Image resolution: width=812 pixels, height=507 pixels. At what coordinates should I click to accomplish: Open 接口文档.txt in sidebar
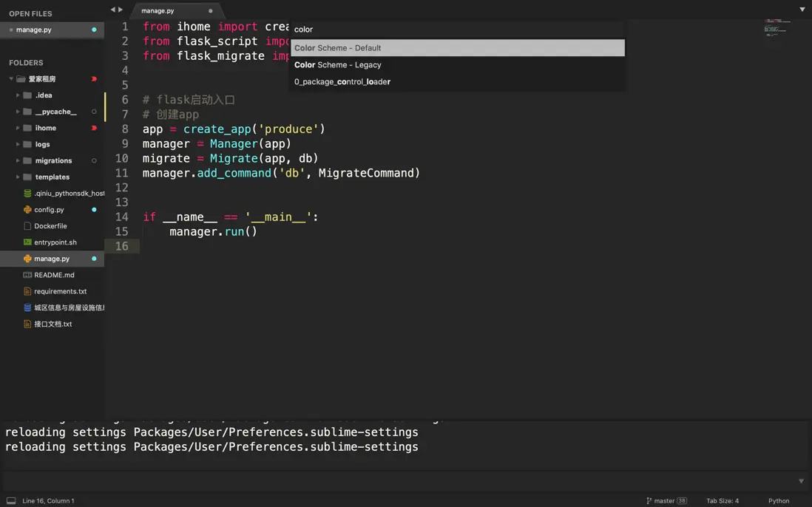pos(52,324)
